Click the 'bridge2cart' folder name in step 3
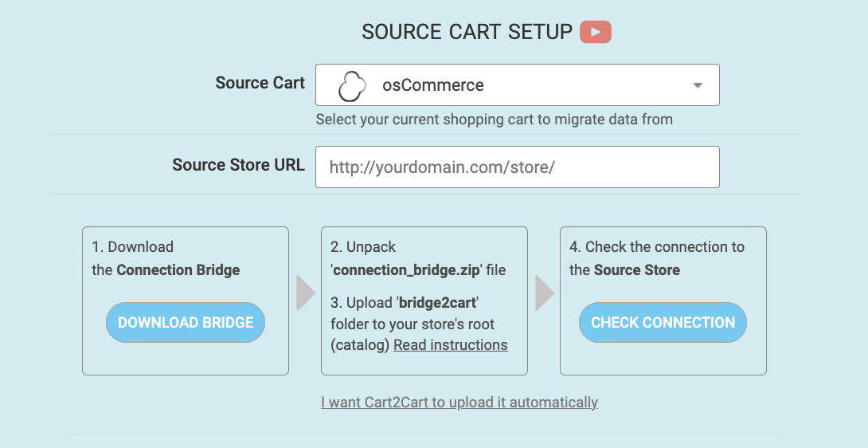 (438, 304)
